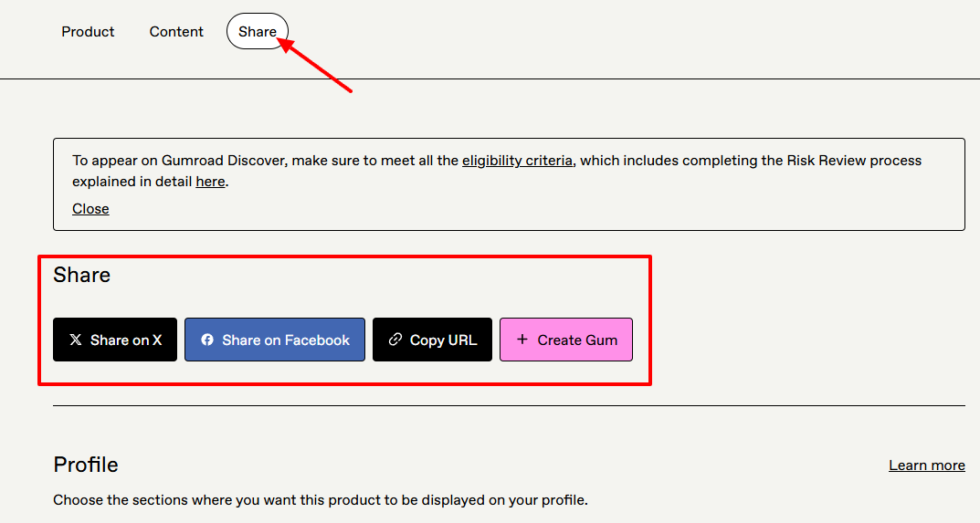Switch to the Product tab

point(88,32)
